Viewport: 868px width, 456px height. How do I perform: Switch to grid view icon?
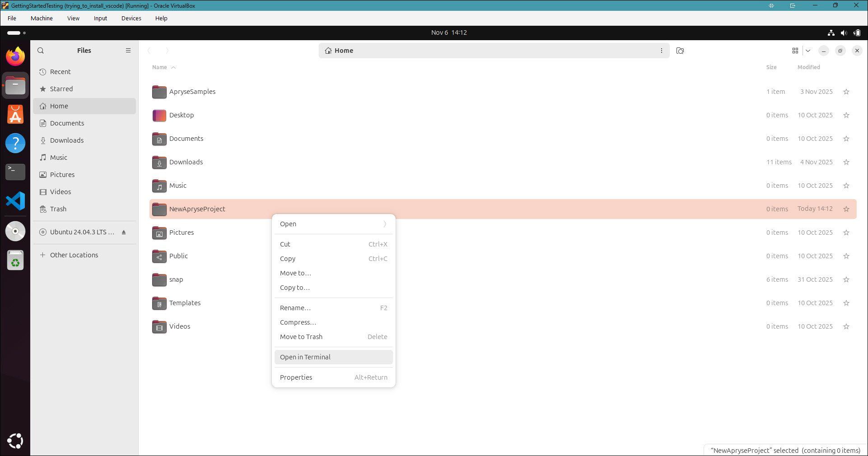pos(795,51)
